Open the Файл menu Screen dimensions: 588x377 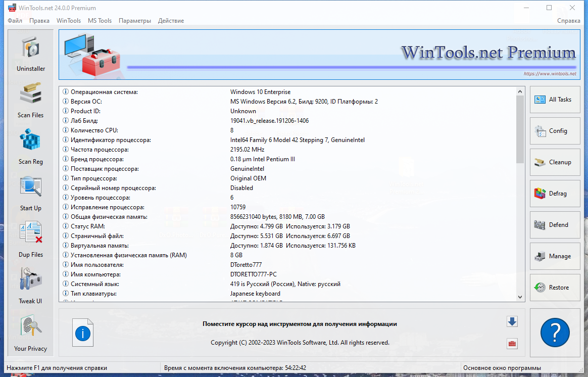(x=15, y=21)
